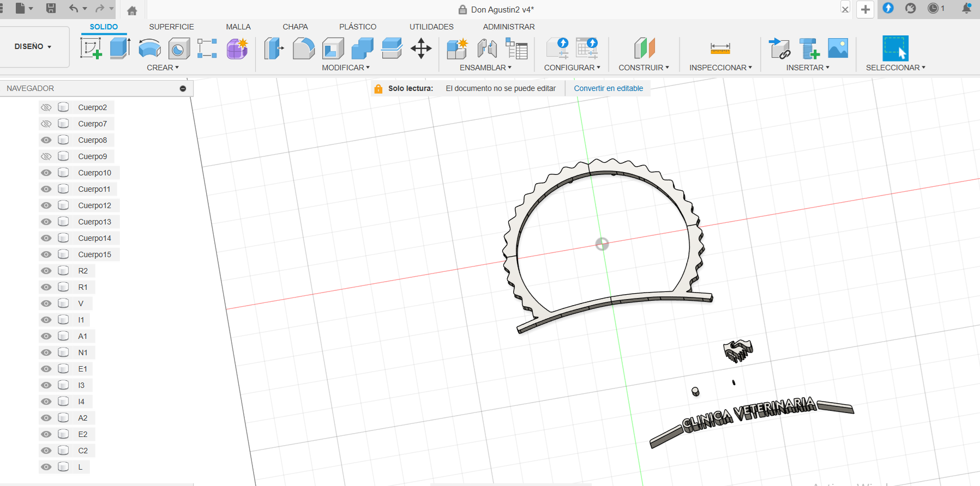Viewport: 980px width, 486px height.
Task: Collapse the NAVEGADOR panel
Action: pos(183,88)
